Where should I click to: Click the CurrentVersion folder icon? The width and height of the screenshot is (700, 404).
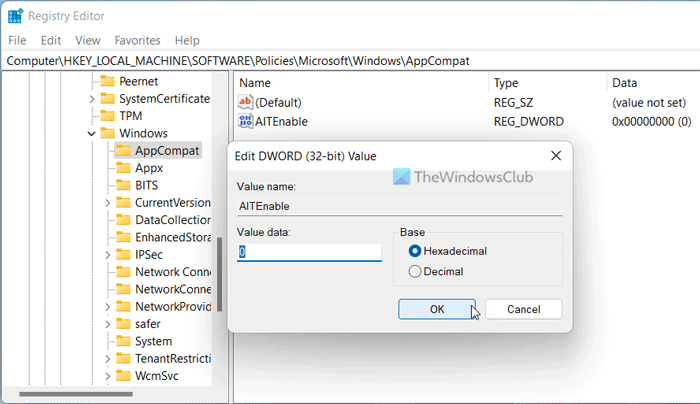(x=124, y=202)
